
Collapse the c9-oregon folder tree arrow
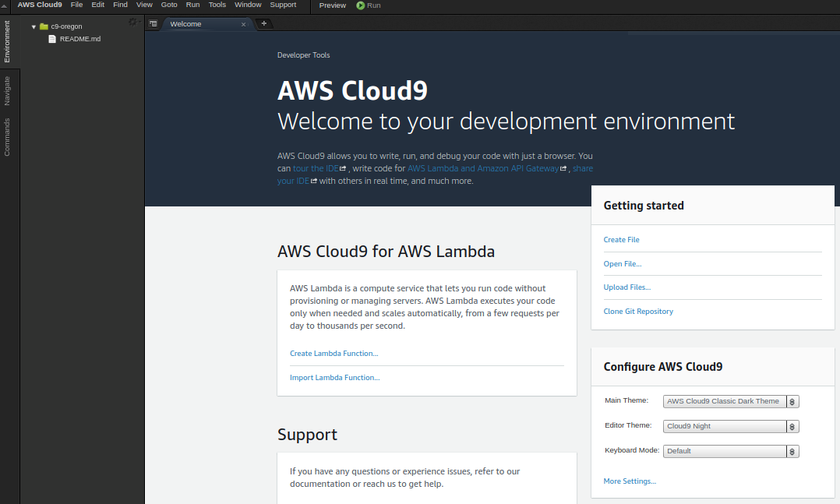coord(34,26)
